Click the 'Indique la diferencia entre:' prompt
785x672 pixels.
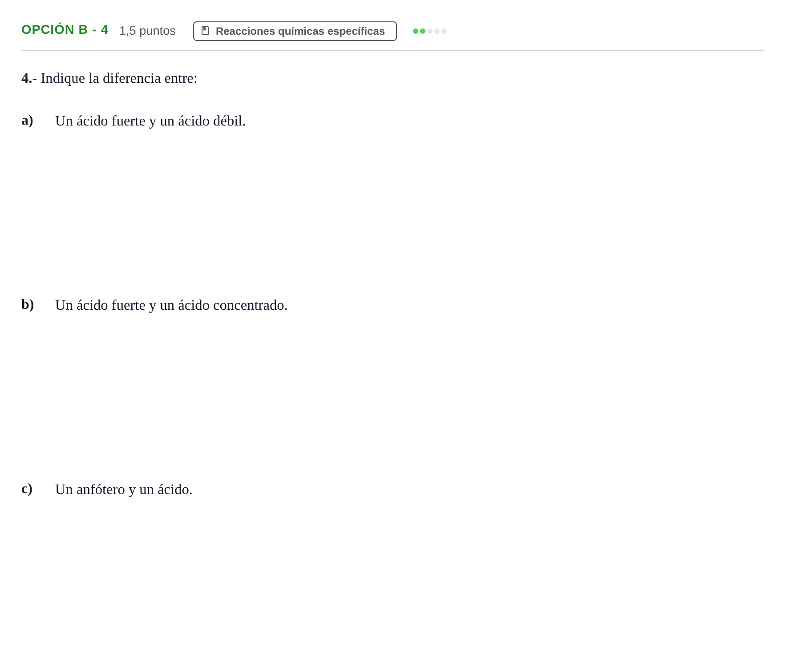[x=119, y=78]
